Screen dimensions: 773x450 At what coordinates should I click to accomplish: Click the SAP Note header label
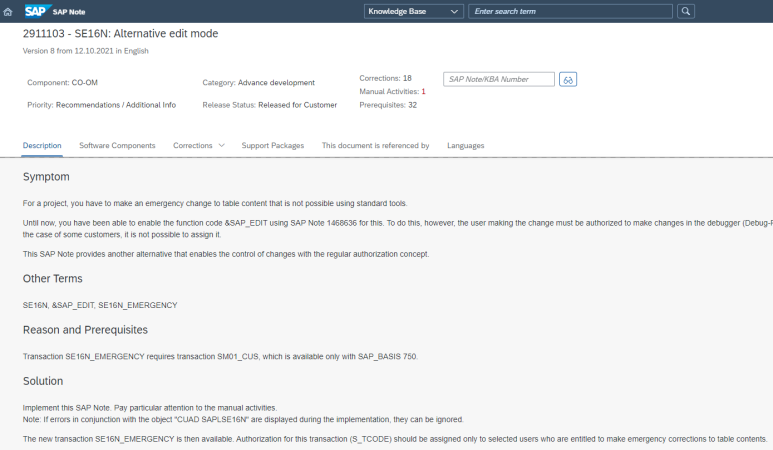(x=69, y=12)
